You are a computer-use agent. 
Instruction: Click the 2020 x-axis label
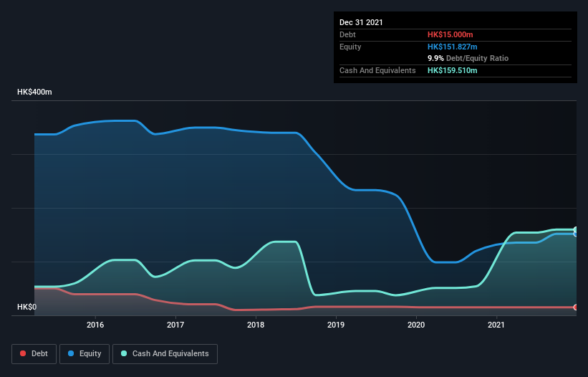(x=416, y=325)
